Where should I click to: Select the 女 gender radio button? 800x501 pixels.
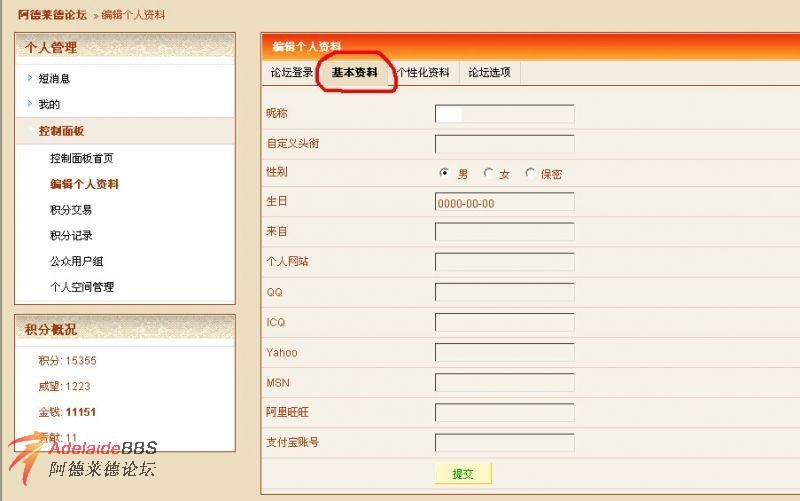pyautogui.click(x=488, y=173)
